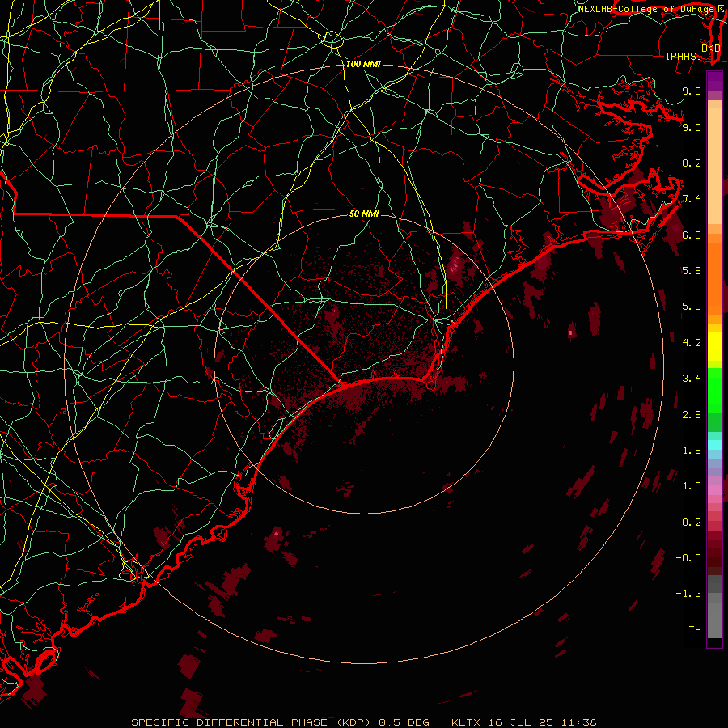
Task: Click the 9.8 value on the color scale
Action: pos(692,91)
